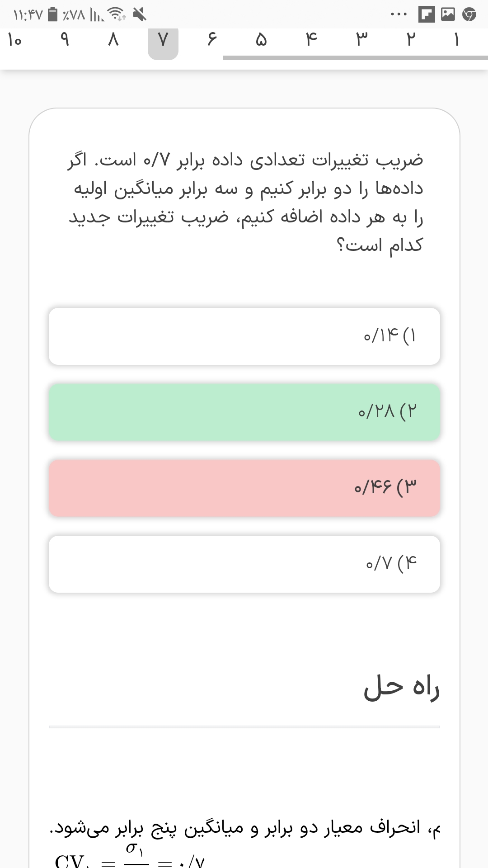Tap the three-dot overflow icon in status bar
488x868 pixels.
pyautogui.click(x=398, y=13)
